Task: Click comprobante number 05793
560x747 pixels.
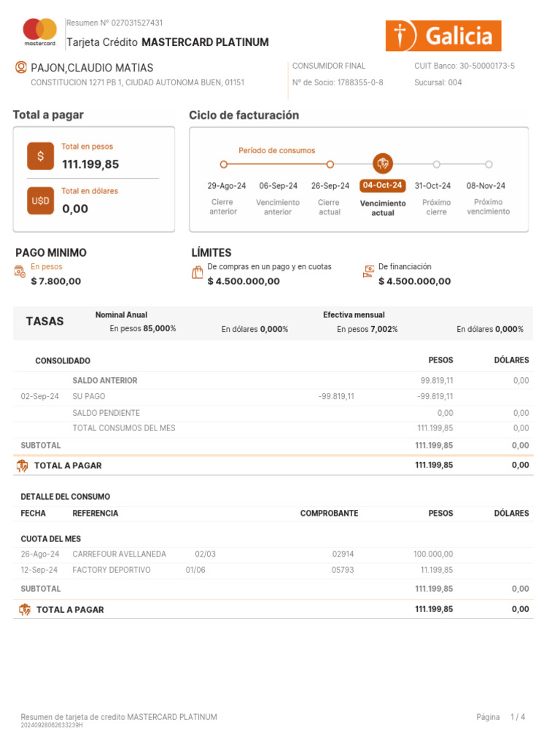Action: point(343,570)
